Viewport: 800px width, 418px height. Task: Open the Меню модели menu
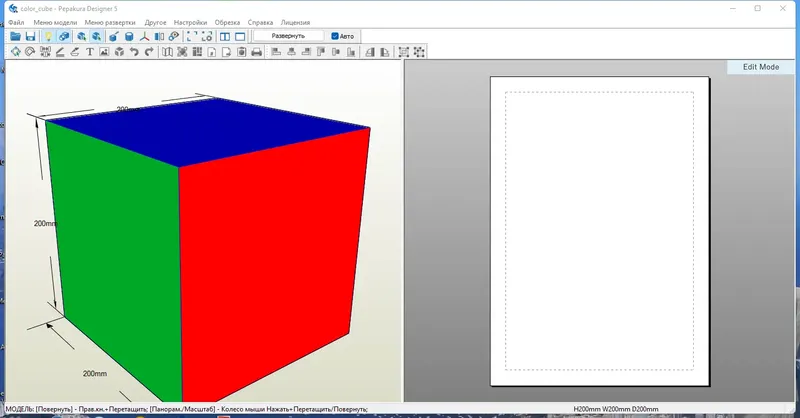[55, 22]
